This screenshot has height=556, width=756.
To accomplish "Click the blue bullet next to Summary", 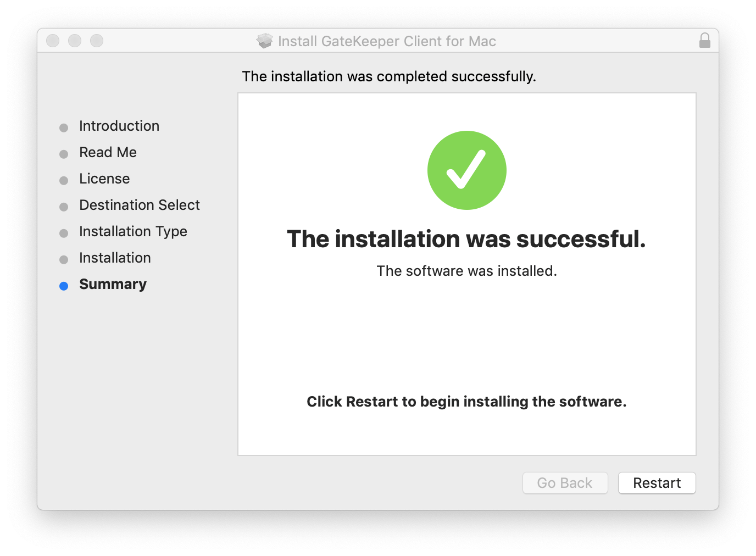I will point(64,286).
